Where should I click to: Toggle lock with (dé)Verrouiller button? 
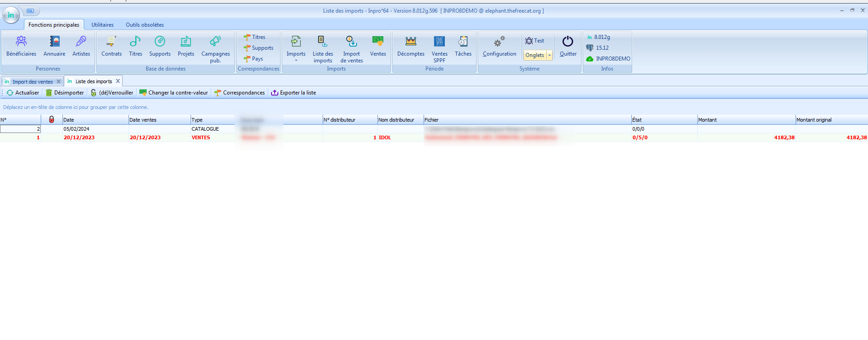[x=112, y=93]
